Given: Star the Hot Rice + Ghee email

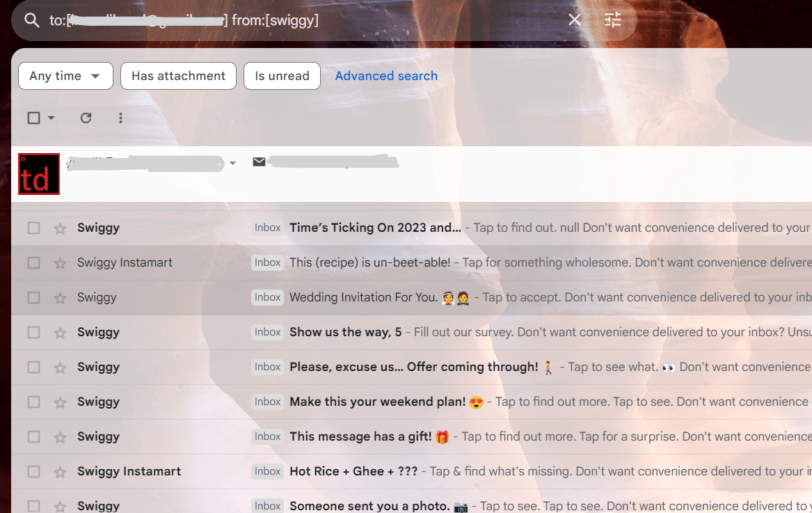Looking at the screenshot, I should click(x=60, y=471).
